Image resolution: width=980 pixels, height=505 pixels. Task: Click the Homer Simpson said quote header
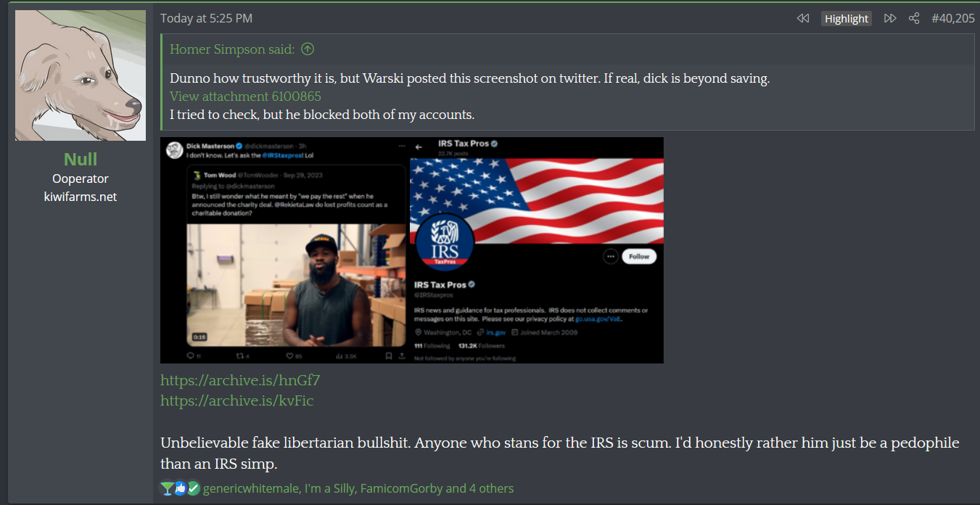tap(232, 49)
